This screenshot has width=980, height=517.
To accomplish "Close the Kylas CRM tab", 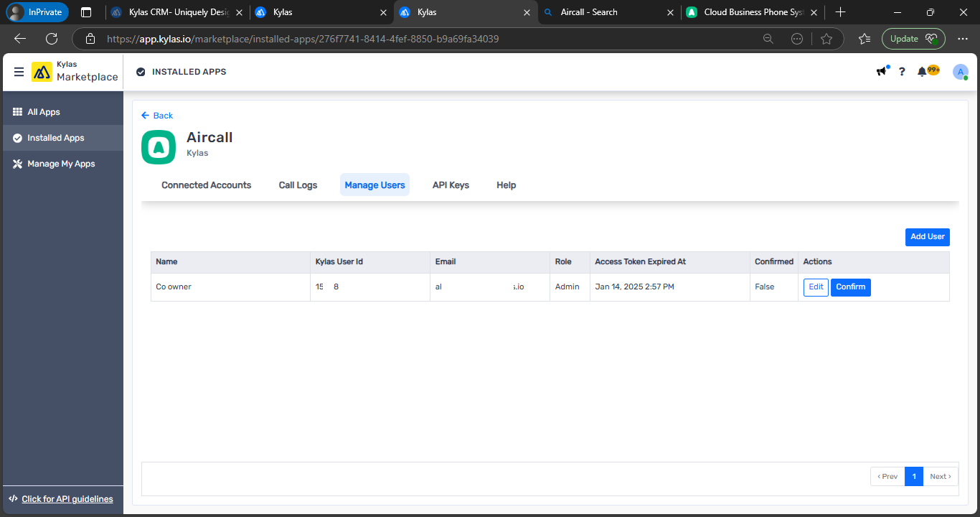I will 240,12.
